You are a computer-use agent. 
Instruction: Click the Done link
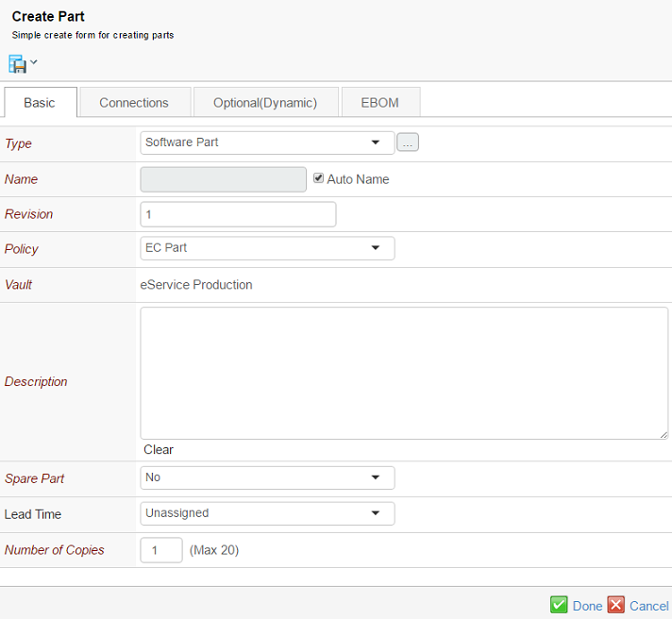click(587, 606)
